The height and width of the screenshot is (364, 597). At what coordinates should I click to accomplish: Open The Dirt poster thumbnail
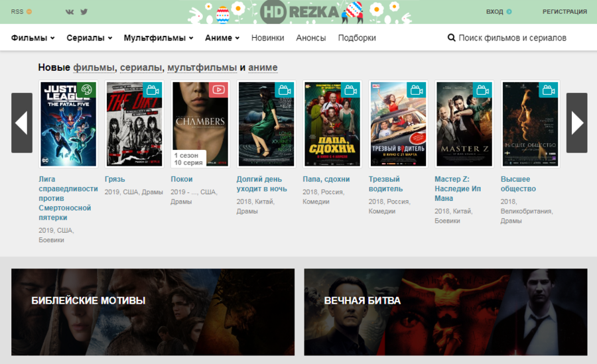click(135, 124)
